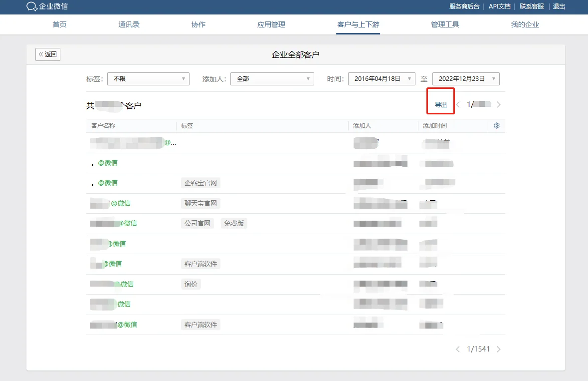Open end date 2022年12月23日 picker
The image size is (588, 381).
[x=466, y=79]
